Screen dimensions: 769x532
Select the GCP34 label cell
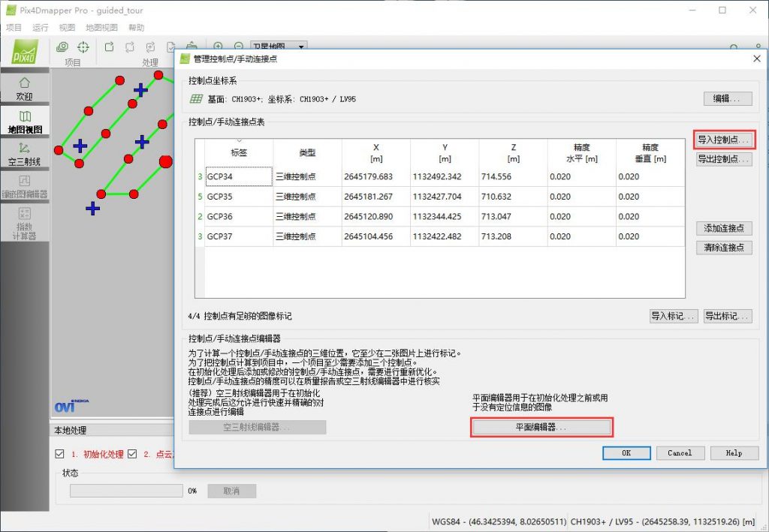point(238,176)
